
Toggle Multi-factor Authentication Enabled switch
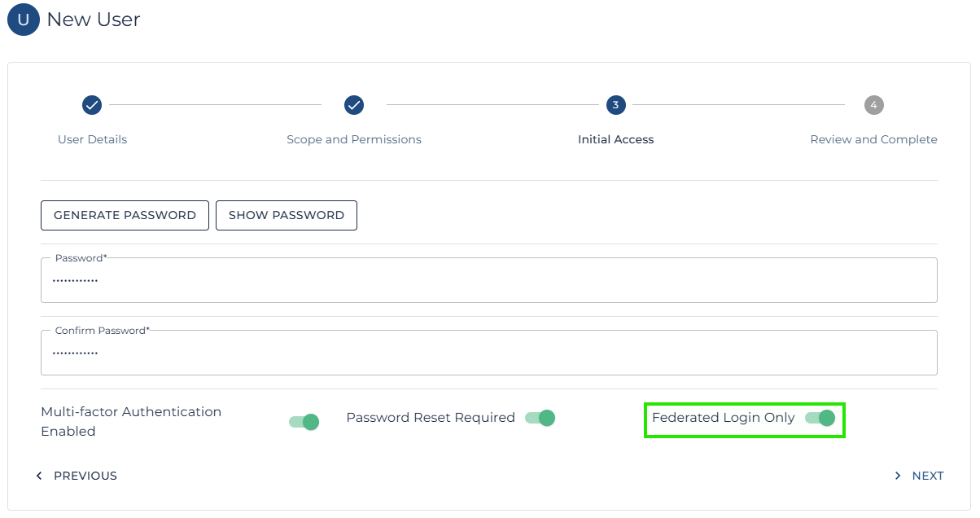(304, 422)
